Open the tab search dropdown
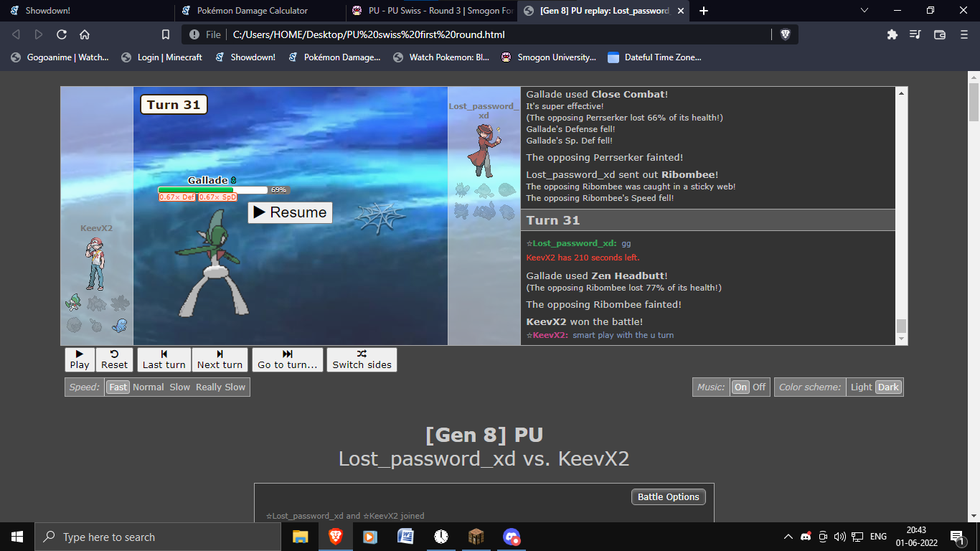This screenshot has width=980, height=551. (864, 11)
